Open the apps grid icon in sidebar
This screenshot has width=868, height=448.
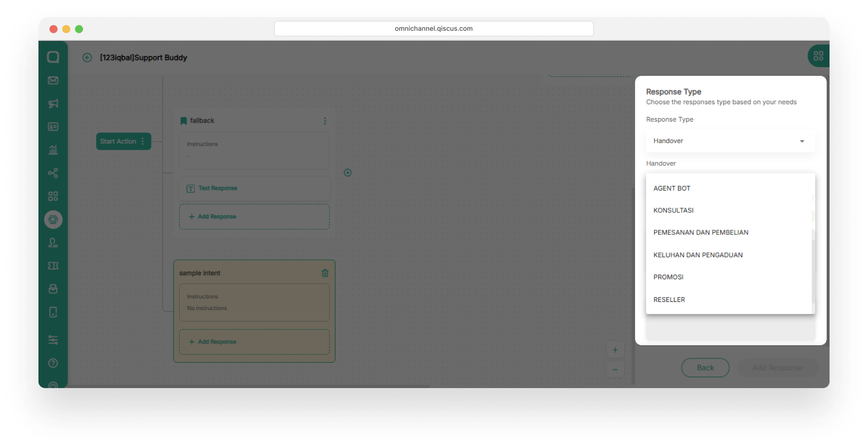[x=53, y=196]
